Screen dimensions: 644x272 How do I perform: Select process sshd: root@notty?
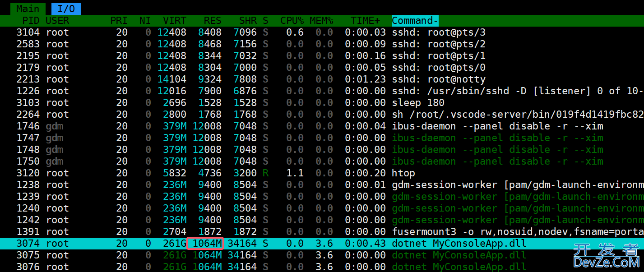click(322, 79)
